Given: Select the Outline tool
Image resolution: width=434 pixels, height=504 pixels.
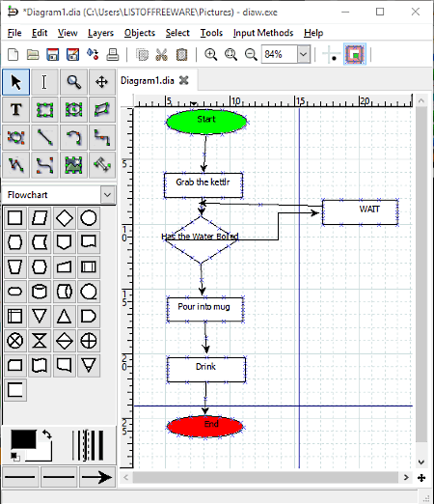Looking at the screenshot, I should [102, 165].
